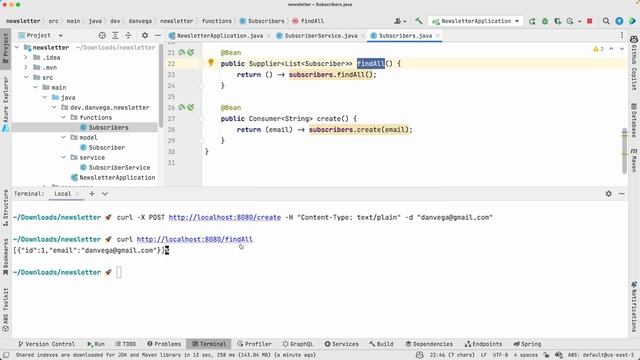This screenshot has width=640, height=360.
Task: Open the terminal tabs chevron dropdown
Action: [x=105, y=193]
